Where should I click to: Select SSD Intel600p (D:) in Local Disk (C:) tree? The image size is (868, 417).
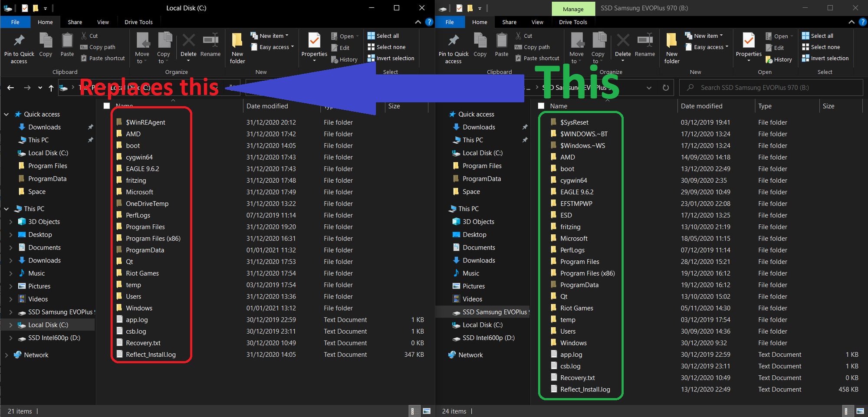[x=54, y=338]
